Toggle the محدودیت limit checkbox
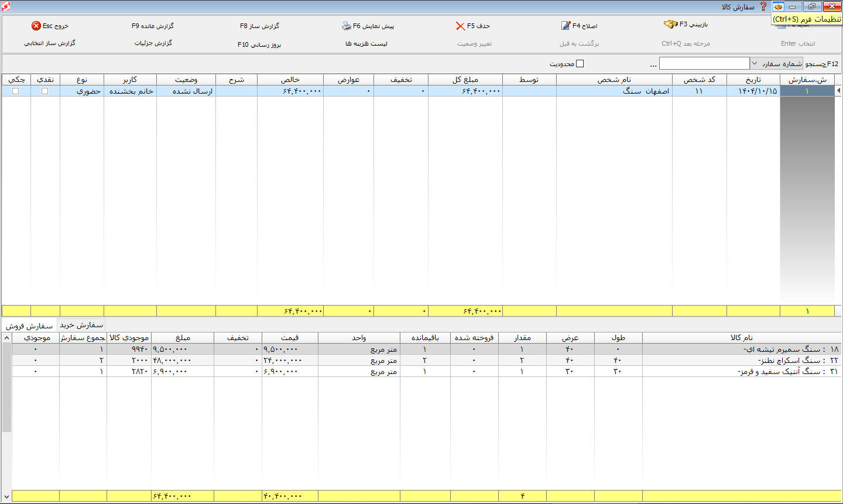Image resolution: width=843 pixels, height=504 pixels. (580, 64)
